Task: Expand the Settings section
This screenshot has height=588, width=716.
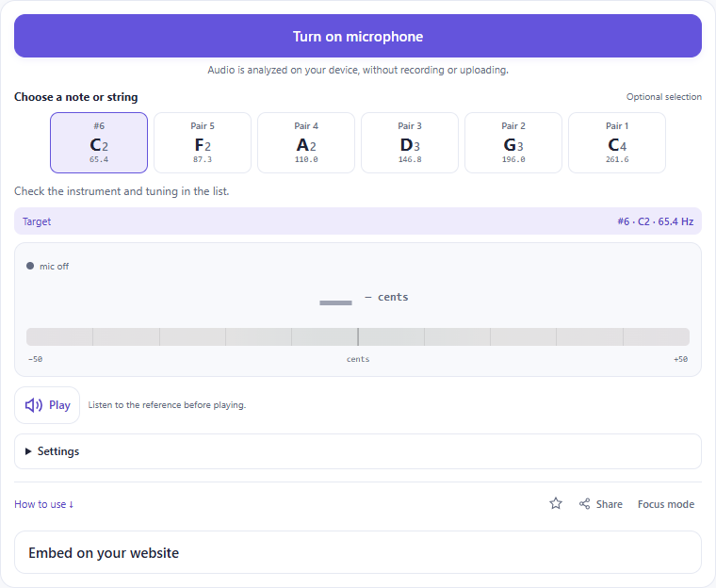Action: pyautogui.click(x=358, y=451)
